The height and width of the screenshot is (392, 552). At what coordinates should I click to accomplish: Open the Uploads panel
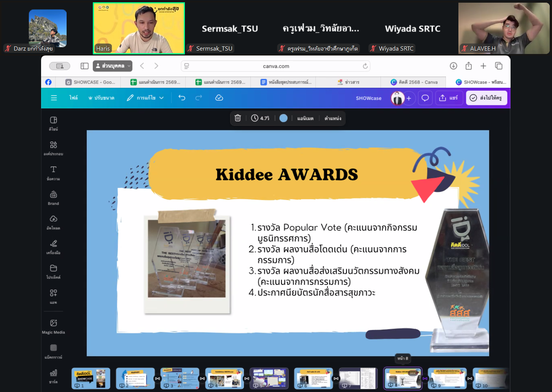point(53,222)
